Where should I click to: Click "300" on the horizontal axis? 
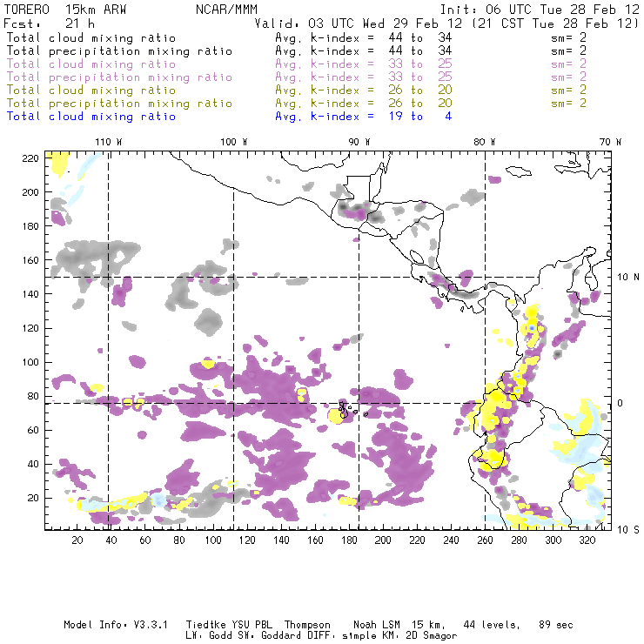point(553,540)
